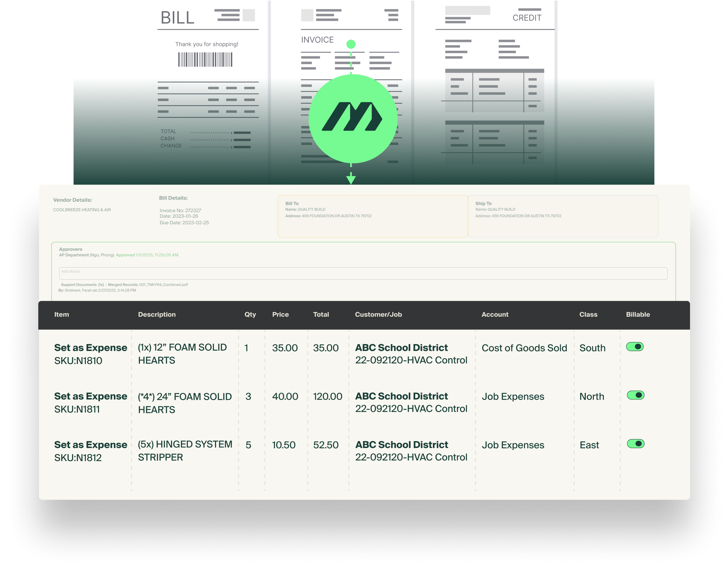Click the 12" FOAM SOLID HEARTS description
The height and width of the screenshot is (569, 728).
(x=182, y=354)
